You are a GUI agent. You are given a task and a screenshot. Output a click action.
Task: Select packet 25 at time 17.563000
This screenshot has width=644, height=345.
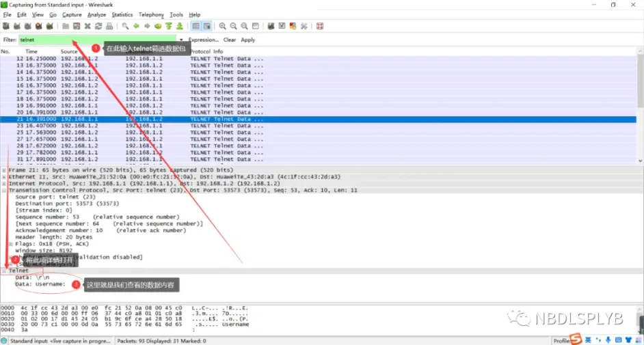click(x=319, y=133)
